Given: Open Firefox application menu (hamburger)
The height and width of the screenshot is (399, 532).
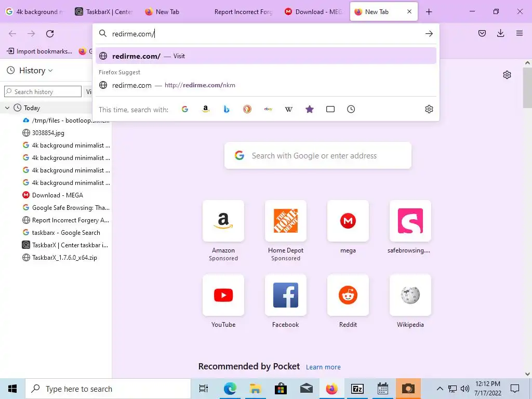Looking at the screenshot, I should [519, 33].
